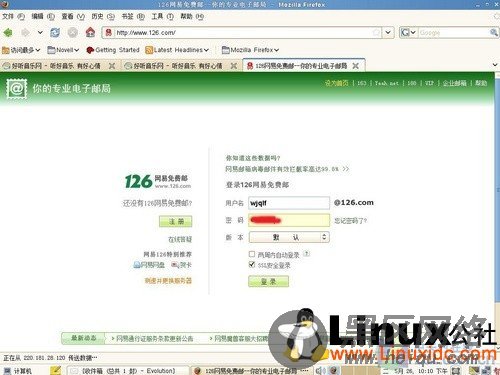This screenshot has height=375, width=500.
Task: Click the Reload page icon
Action: 55,33
